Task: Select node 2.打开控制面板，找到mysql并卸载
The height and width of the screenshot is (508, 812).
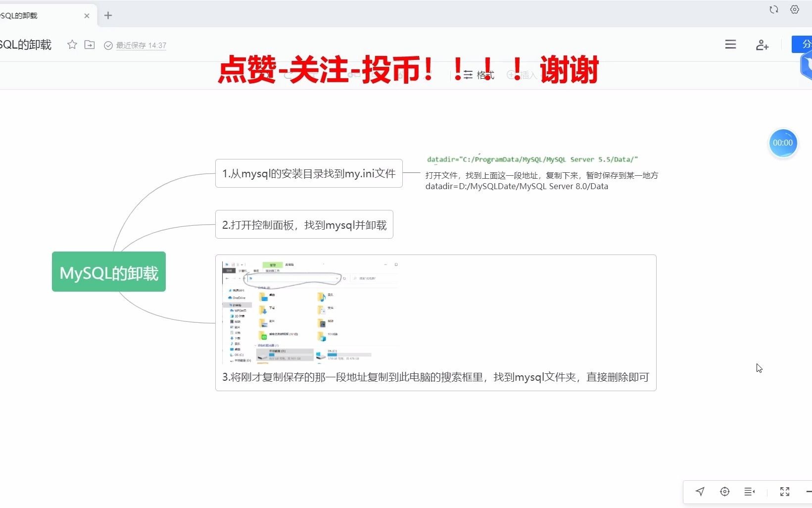Action: [x=304, y=224]
